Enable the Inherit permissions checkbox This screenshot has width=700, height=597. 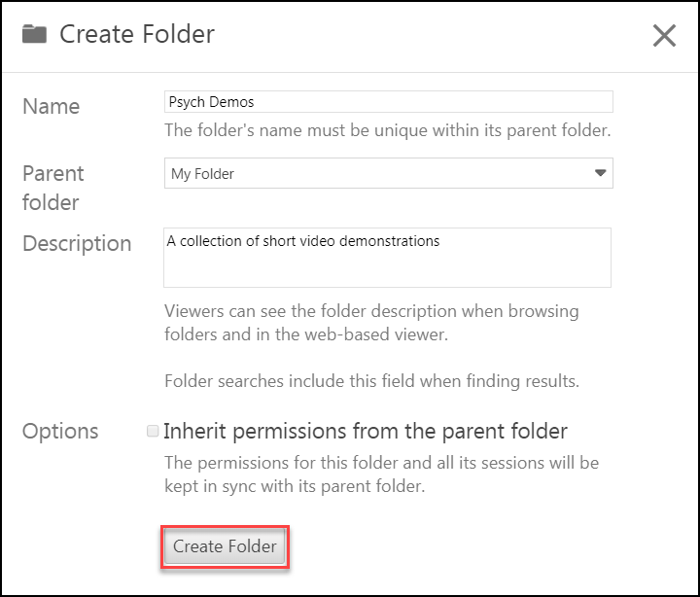(153, 431)
